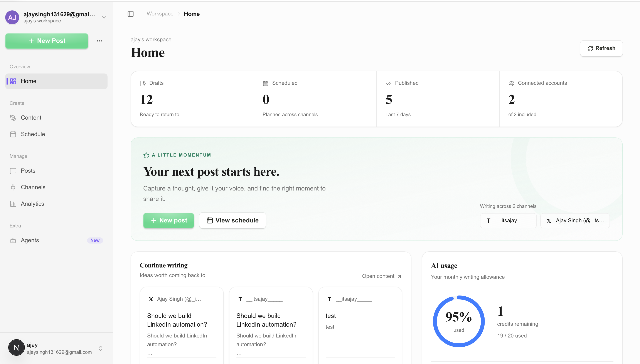The width and height of the screenshot is (640, 364).
Task: Click the New post button in banner
Action: click(169, 220)
